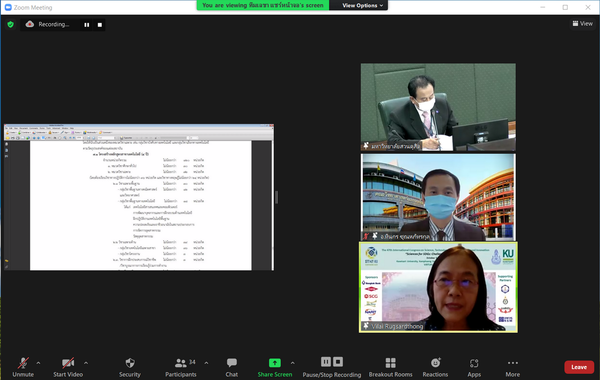Open Breakout Rooms
The image size is (600, 380).
pos(390,367)
